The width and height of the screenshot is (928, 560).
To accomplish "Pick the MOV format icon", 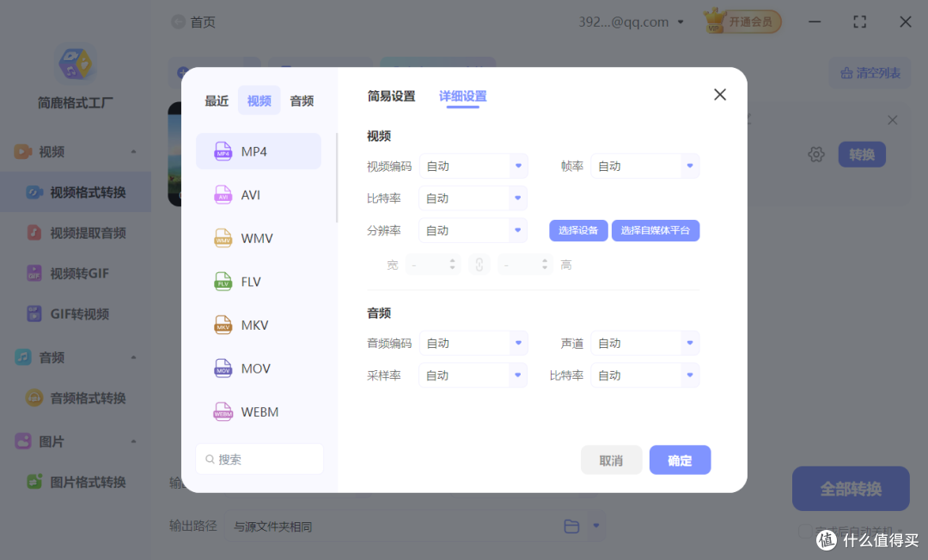I will pyautogui.click(x=223, y=368).
